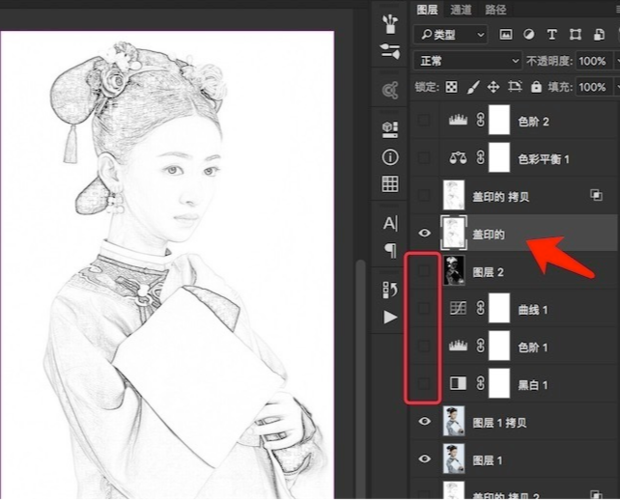Prevent auto-nesting in artboards lock

[515, 87]
